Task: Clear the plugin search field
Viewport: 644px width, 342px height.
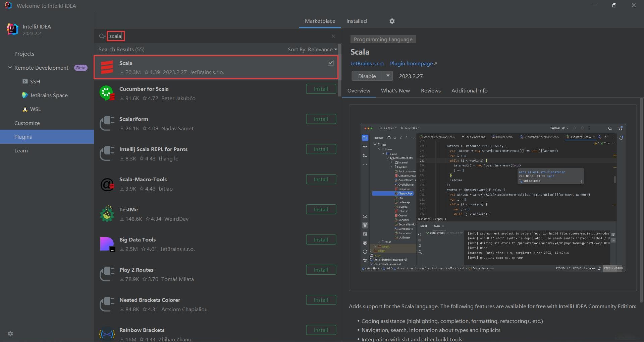Action: [x=333, y=36]
